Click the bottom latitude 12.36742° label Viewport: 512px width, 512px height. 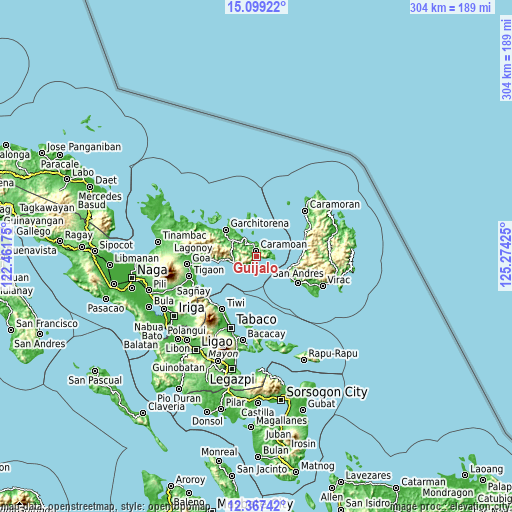257,505
